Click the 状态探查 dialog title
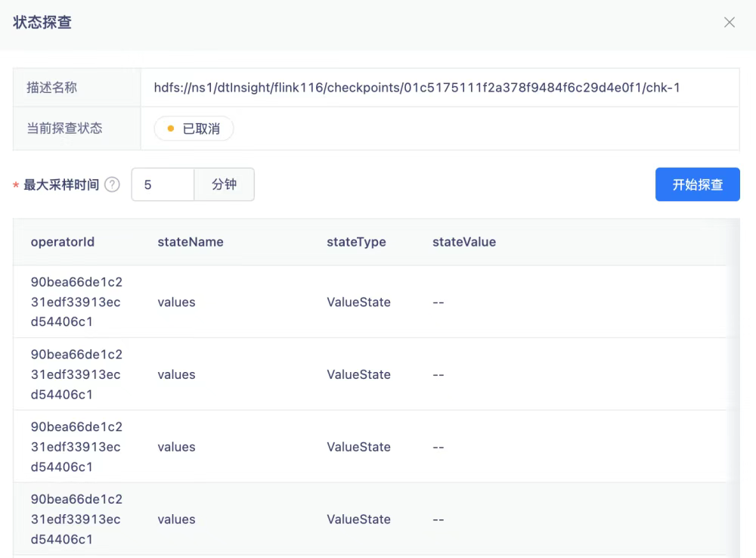The height and width of the screenshot is (558, 756). click(42, 23)
